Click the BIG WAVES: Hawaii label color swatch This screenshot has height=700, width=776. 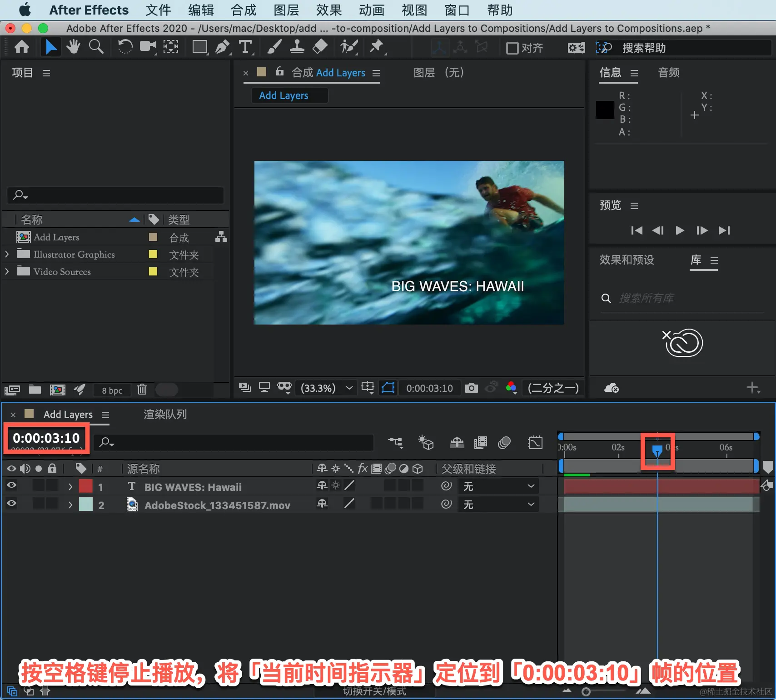coord(86,486)
